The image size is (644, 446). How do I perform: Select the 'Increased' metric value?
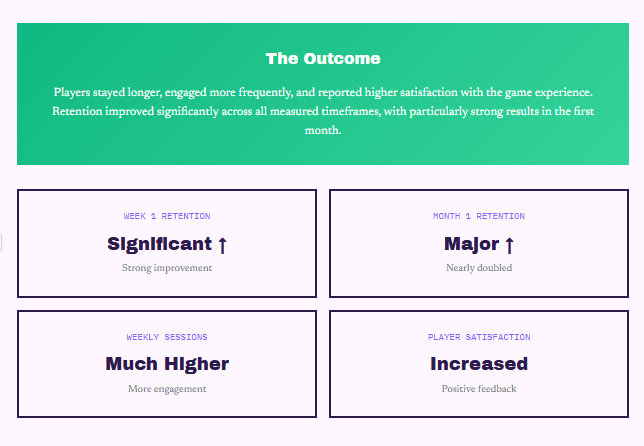[478, 364]
